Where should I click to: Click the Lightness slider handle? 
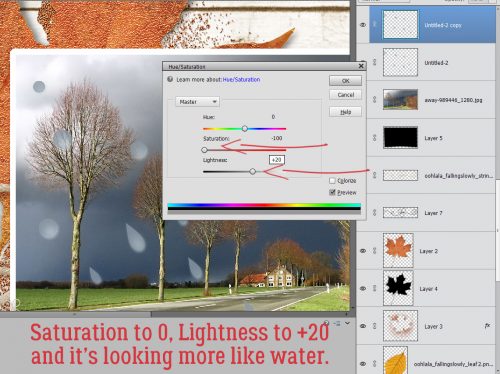pos(253,171)
